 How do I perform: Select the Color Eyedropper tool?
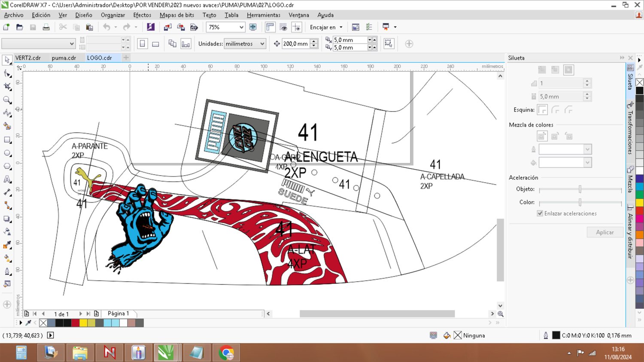click(x=7, y=245)
